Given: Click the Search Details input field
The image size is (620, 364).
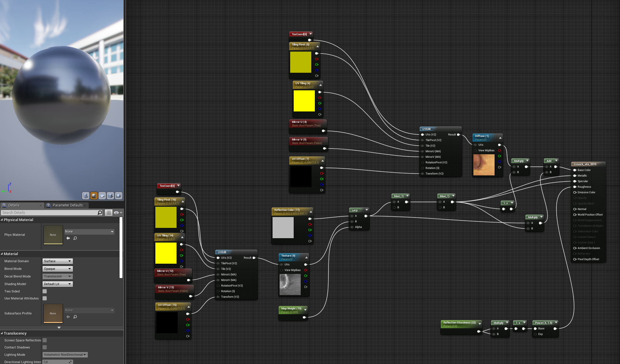Looking at the screenshot, I should [x=49, y=213].
